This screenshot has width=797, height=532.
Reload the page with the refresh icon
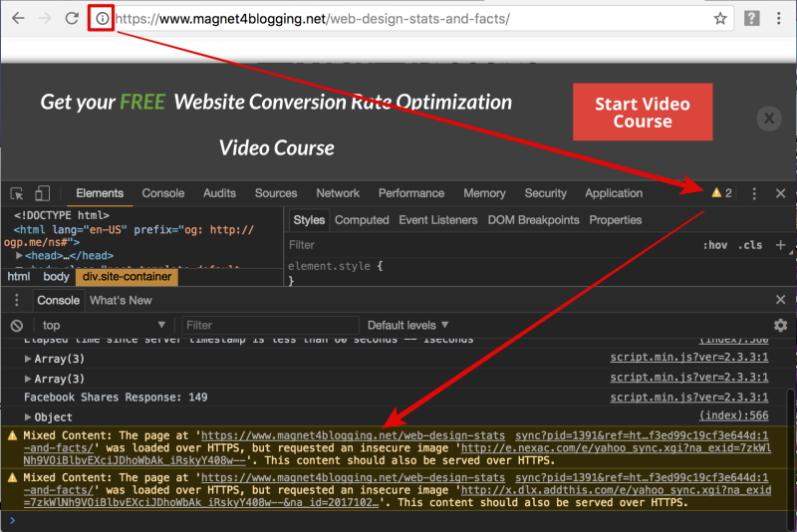pyautogui.click(x=72, y=18)
